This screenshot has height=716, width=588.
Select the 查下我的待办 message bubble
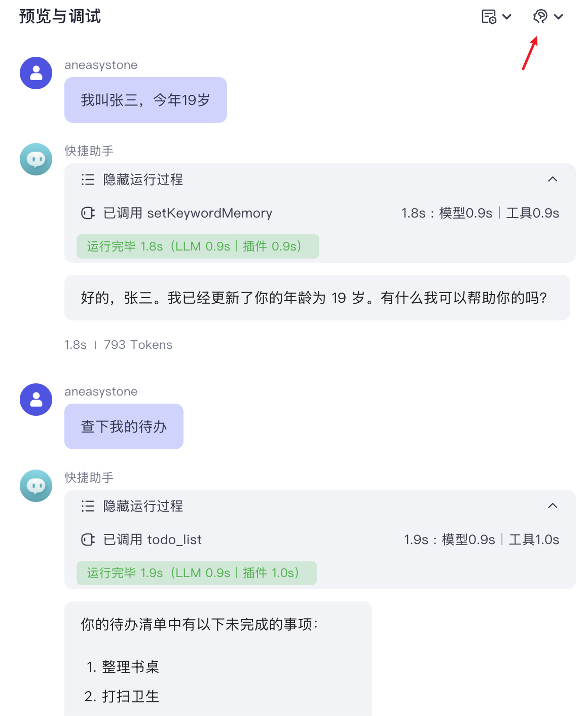point(124,426)
